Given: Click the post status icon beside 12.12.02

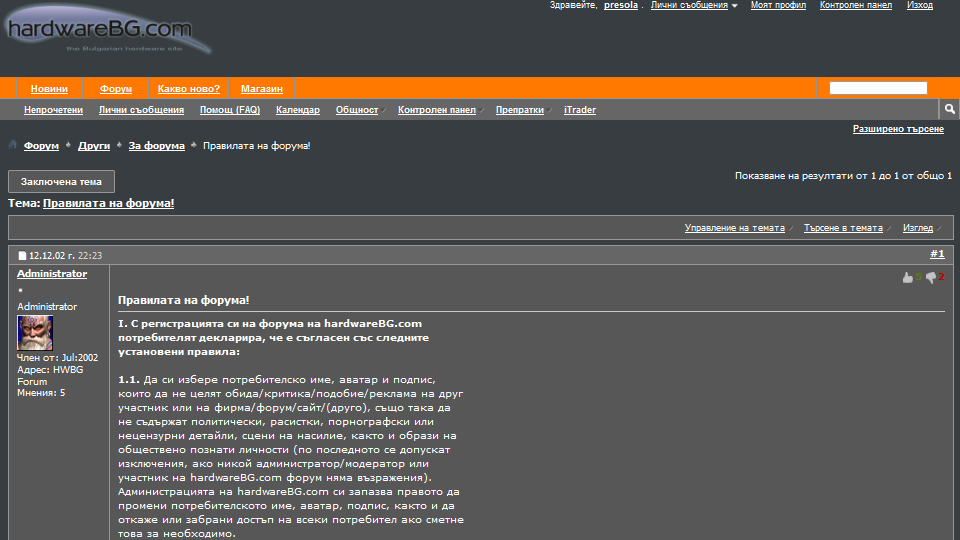Looking at the screenshot, I should pyautogui.click(x=22, y=256).
